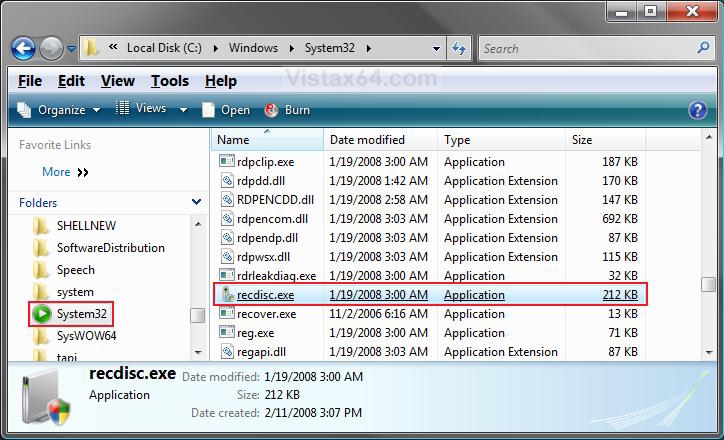Select rdpencom.dll file icon
Screen dimensions: 724x440
(x=226, y=218)
